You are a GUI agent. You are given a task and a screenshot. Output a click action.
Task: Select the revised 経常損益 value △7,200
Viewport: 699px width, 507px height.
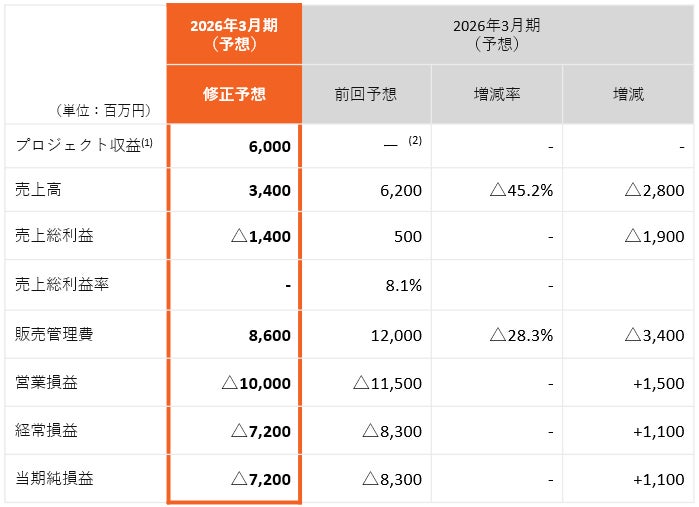pyautogui.click(x=261, y=431)
